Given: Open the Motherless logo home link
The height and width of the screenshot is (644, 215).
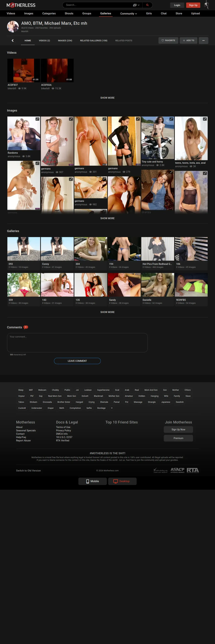Looking at the screenshot, I should coord(21,5).
